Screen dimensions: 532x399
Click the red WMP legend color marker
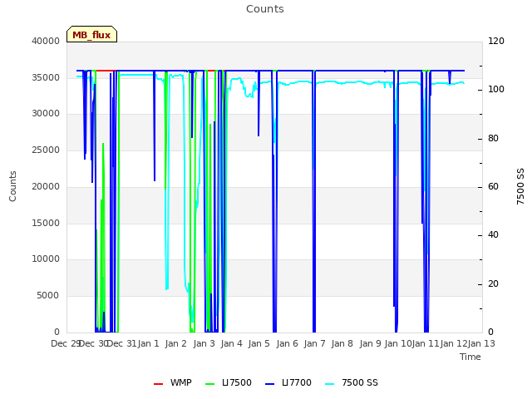click(158, 384)
